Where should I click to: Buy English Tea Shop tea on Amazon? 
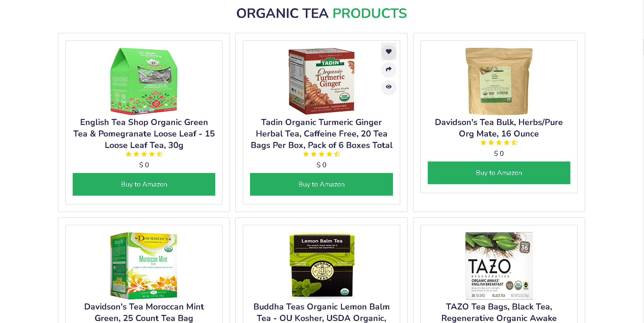coord(144,184)
